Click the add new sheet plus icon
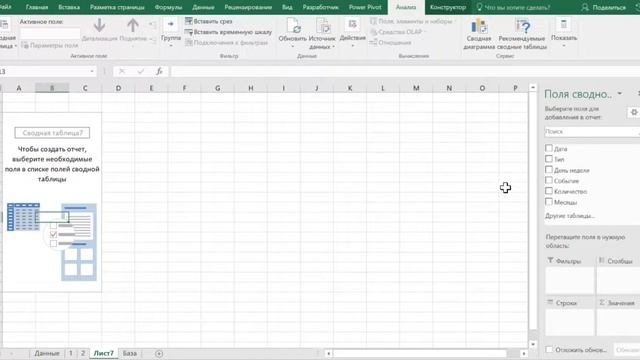The width and height of the screenshot is (640, 360). [159, 353]
